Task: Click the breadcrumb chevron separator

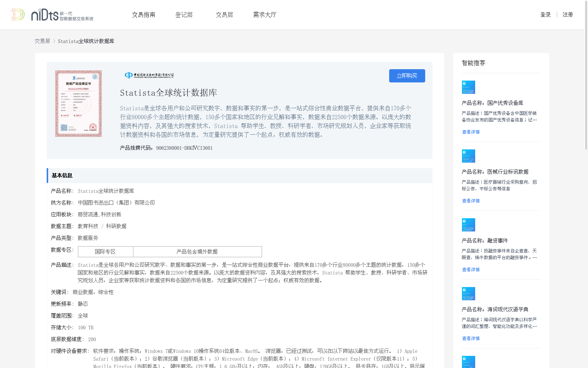Action: [54, 41]
